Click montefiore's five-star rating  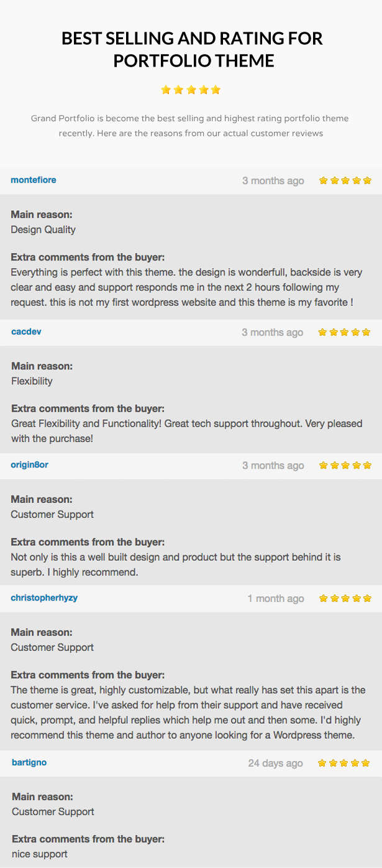coord(345,180)
